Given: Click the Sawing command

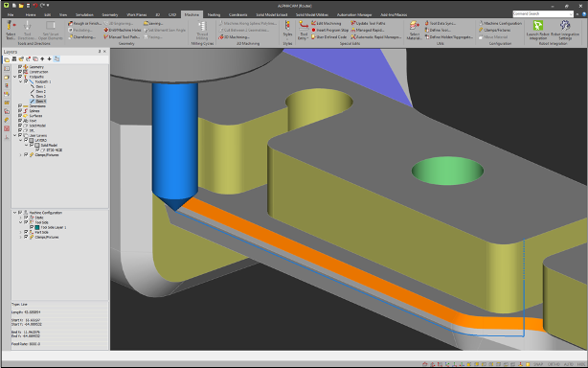Looking at the screenshot, I should 153,23.
